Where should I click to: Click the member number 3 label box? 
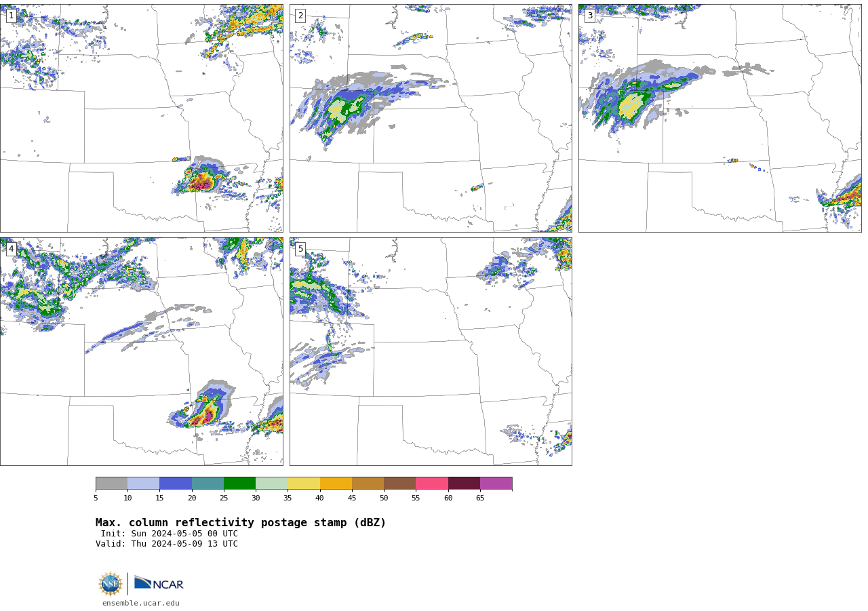pyautogui.click(x=589, y=16)
